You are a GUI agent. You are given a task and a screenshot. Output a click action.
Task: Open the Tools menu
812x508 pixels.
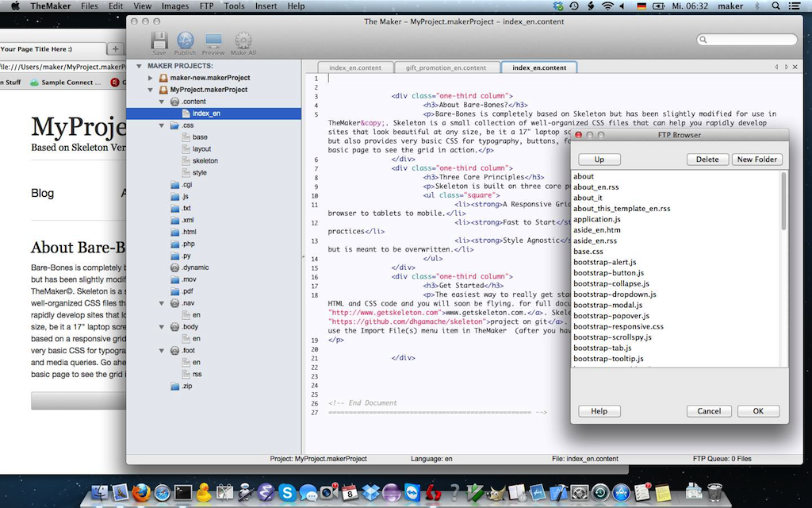234,6
